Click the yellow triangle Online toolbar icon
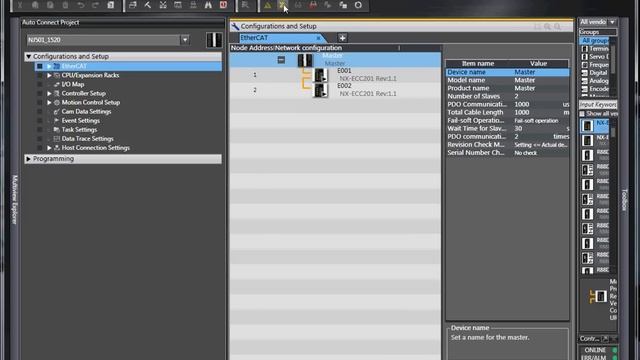This screenshot has width=640, height=360. [268, 5]
